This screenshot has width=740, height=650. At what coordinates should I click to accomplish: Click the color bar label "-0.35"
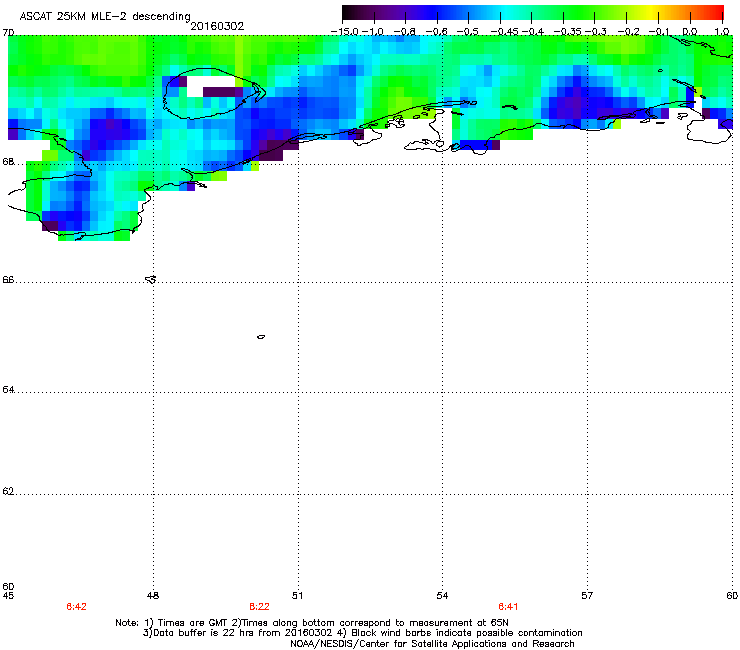tap(567, 32)
